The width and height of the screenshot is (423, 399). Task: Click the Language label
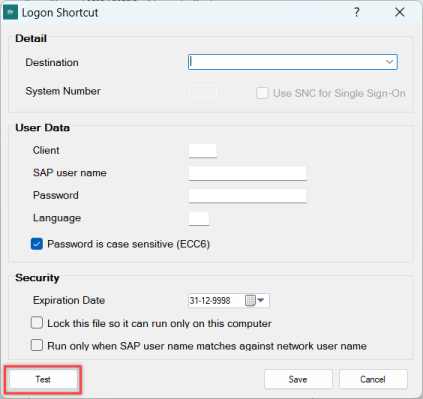[57, 218]
